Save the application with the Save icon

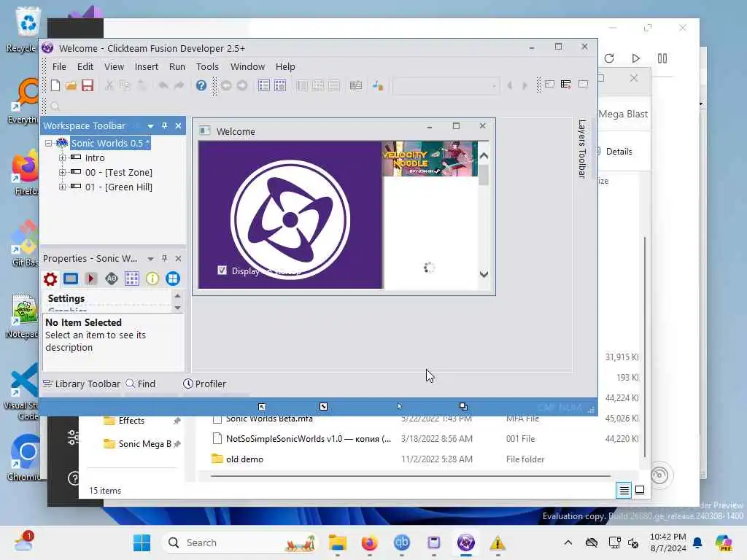tap(88, 85)
